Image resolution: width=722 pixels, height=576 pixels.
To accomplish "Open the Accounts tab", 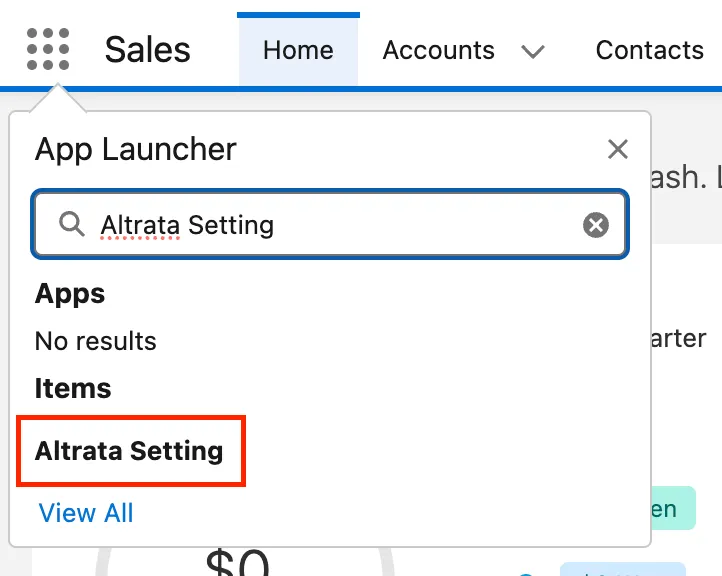I will coord(438,50).
